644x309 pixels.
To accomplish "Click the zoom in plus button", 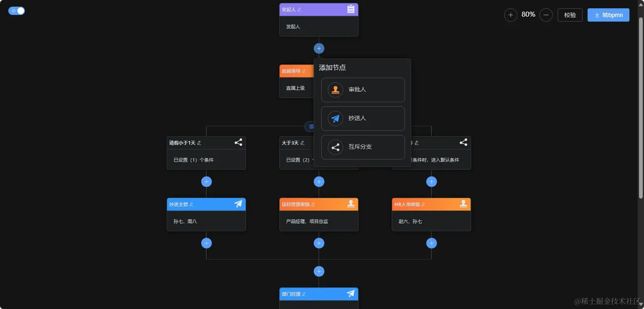I will click(x=510, y=15).
